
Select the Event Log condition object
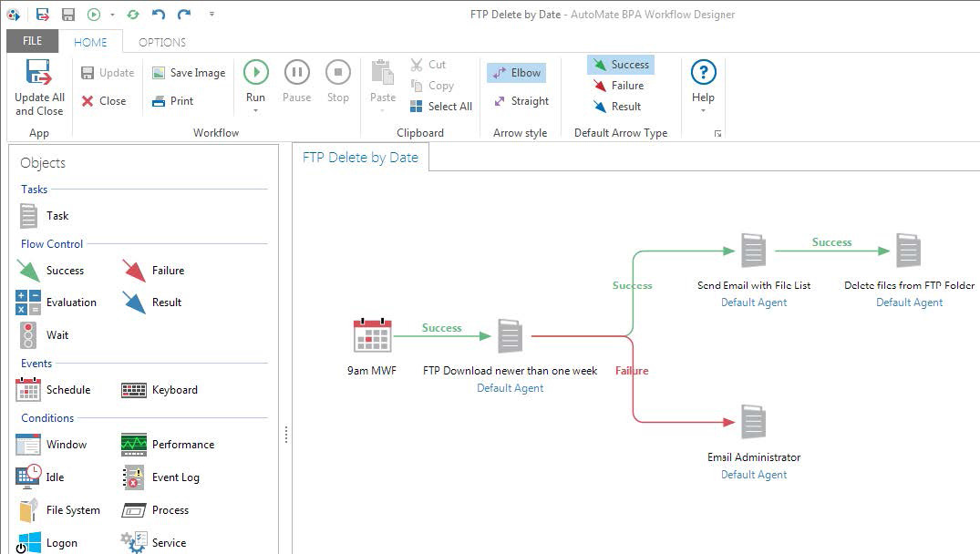tap(161, 477)
